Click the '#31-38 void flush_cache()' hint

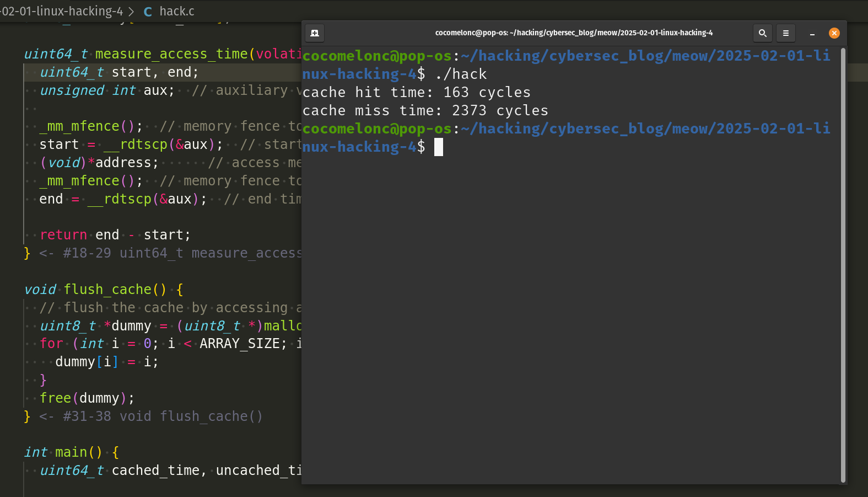[163, 416]
